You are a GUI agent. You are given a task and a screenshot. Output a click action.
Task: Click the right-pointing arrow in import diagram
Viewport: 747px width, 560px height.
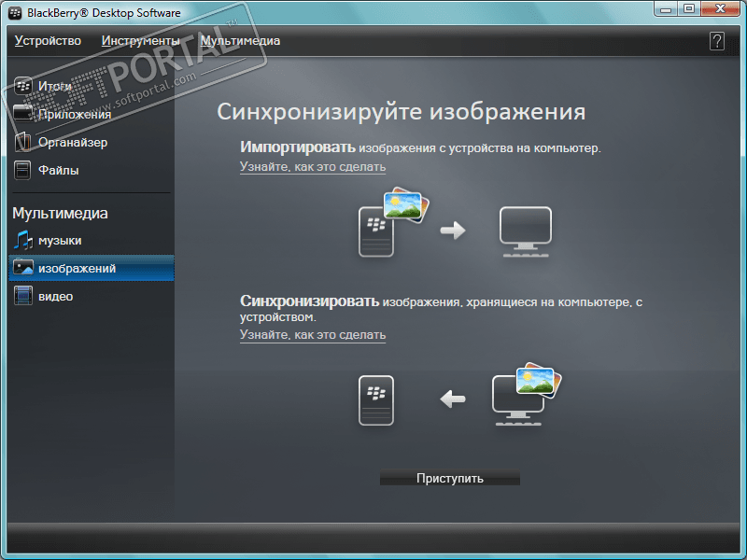pos(453,231)
